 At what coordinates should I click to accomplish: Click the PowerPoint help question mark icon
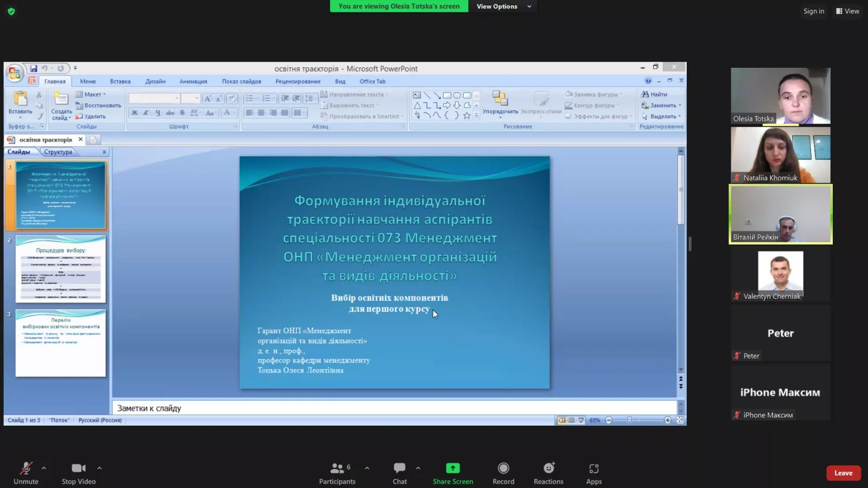(x=648, y=81)
